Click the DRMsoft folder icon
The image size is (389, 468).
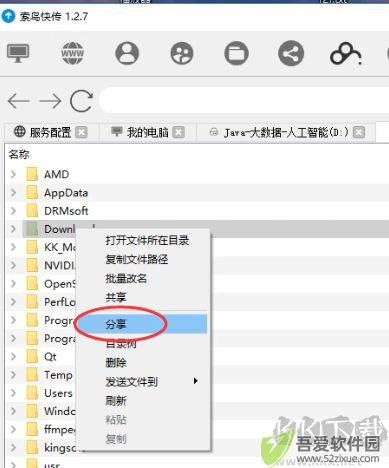pyautogui.click(x=32, y=211)
